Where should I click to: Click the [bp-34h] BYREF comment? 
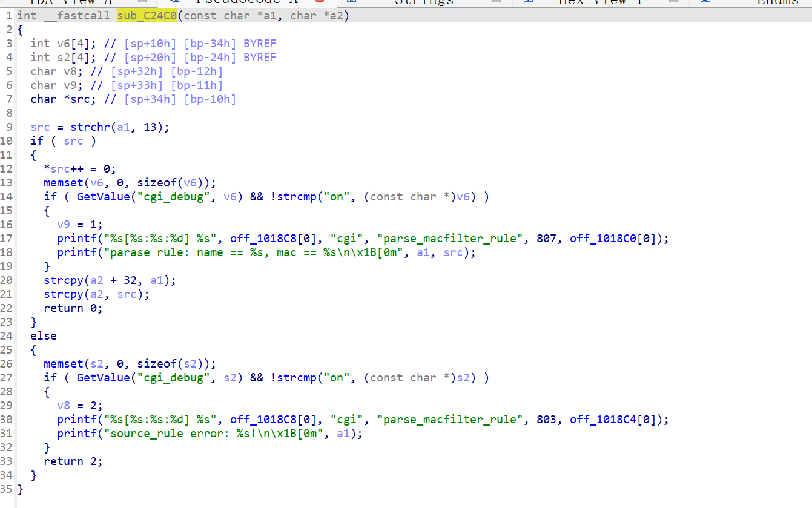point(230,44)
